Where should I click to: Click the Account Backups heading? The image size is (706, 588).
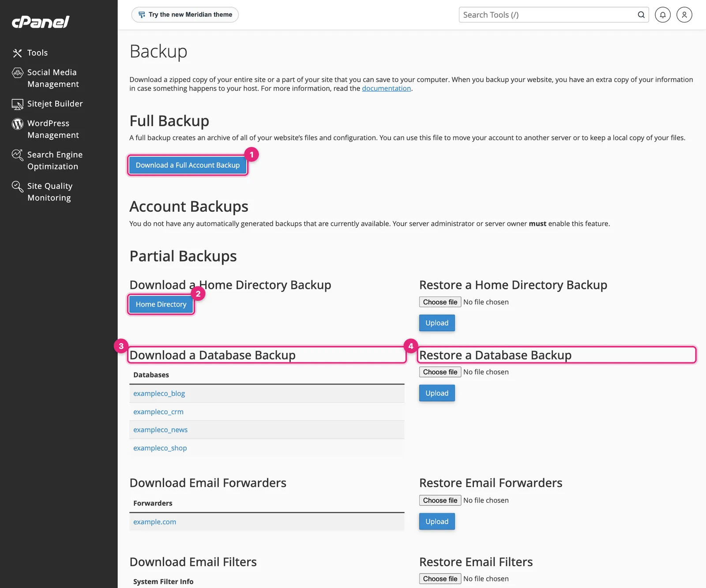[x=189, y=206]
